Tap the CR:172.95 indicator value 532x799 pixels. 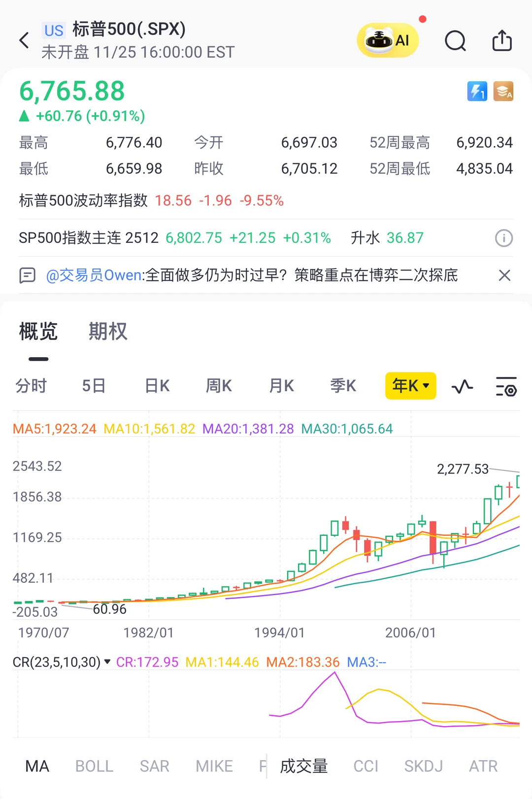(147, 662)
